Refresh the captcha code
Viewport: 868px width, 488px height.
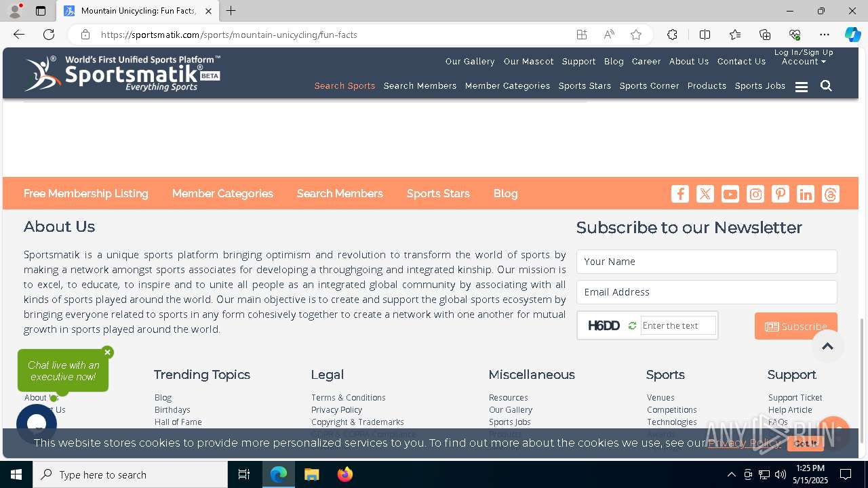point(632,326)
